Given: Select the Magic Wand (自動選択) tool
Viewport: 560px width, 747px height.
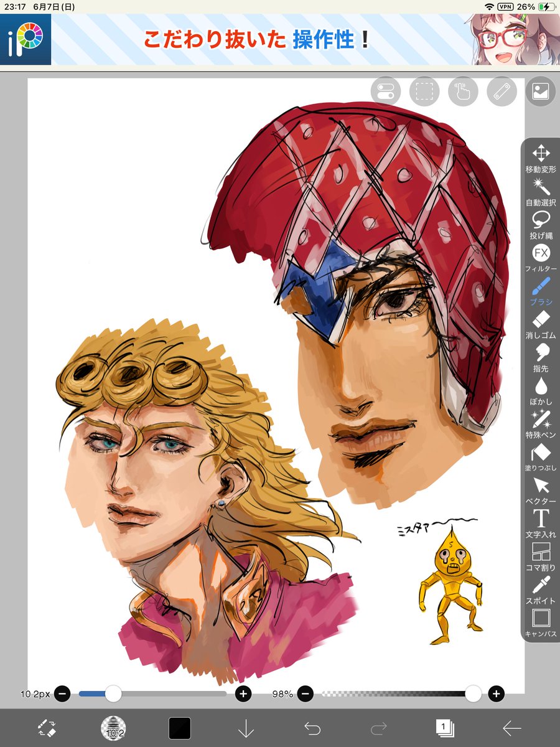Looking at the screenshot, I should pyautogui.click(x=541, y=192).
